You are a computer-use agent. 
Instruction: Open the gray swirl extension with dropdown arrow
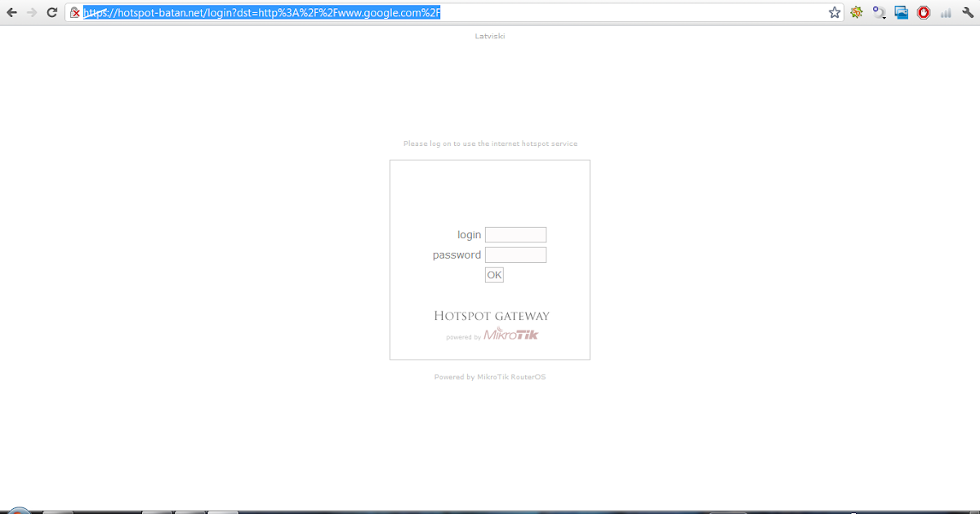coord(879,12)
